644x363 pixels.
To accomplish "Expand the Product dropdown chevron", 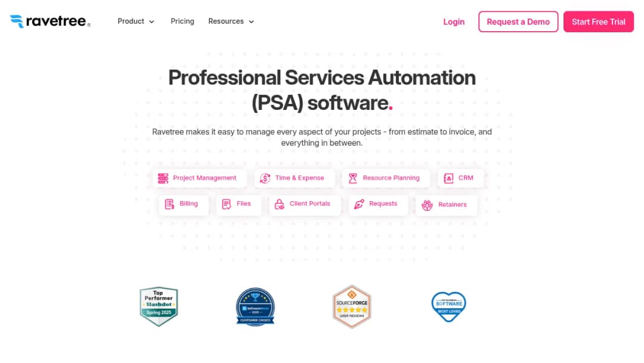I will 151,21.
